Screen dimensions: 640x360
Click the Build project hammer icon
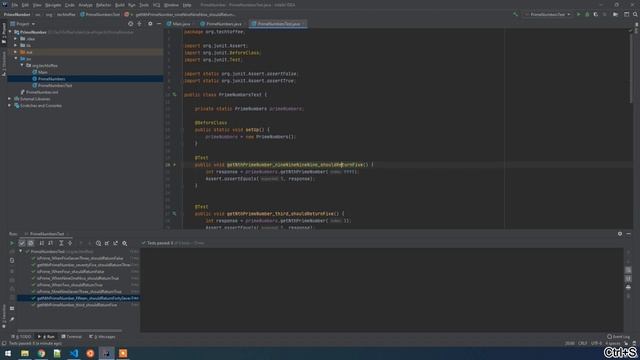click(516, 14)
